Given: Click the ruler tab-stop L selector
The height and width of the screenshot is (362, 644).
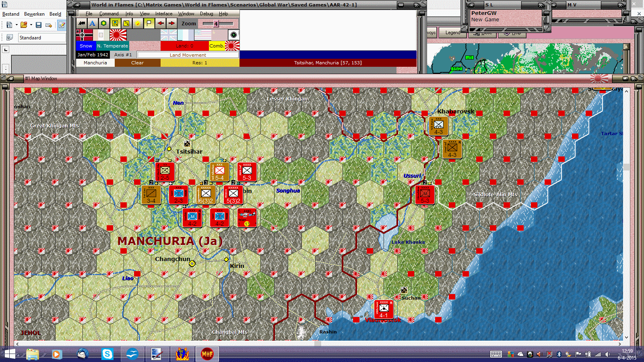Looking at the screenshot, I should (6, 50).
